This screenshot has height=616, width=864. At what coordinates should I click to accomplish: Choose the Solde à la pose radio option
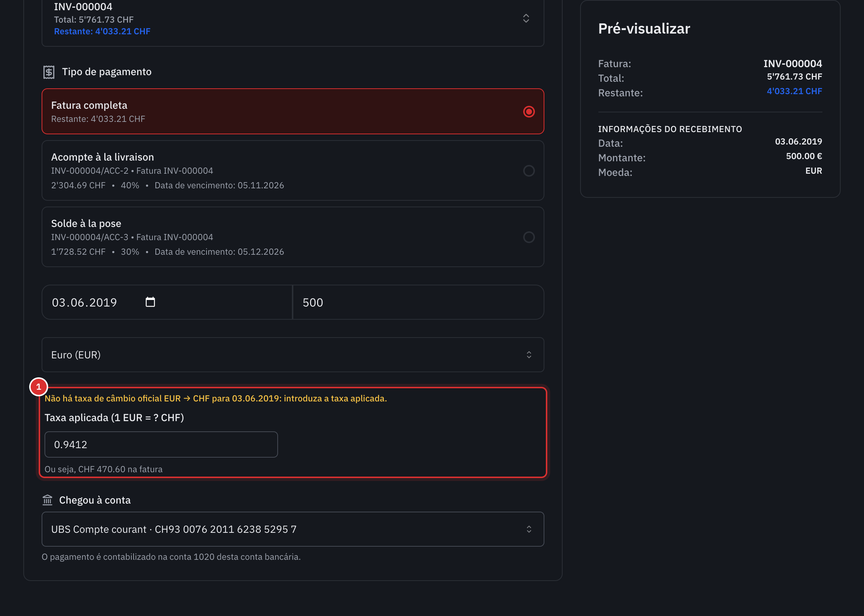(529, 237)
